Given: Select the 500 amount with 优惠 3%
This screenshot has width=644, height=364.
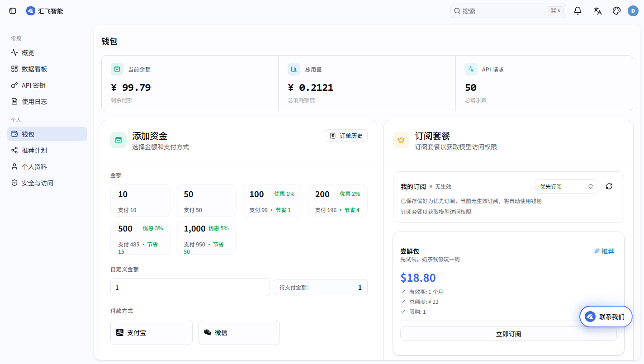Looking at the screenshot, I should (x=140, y=238).
